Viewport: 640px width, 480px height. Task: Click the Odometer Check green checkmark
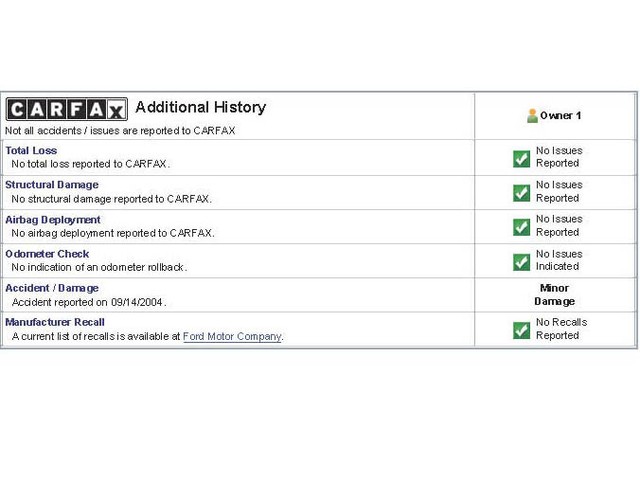tap(521, 261)
